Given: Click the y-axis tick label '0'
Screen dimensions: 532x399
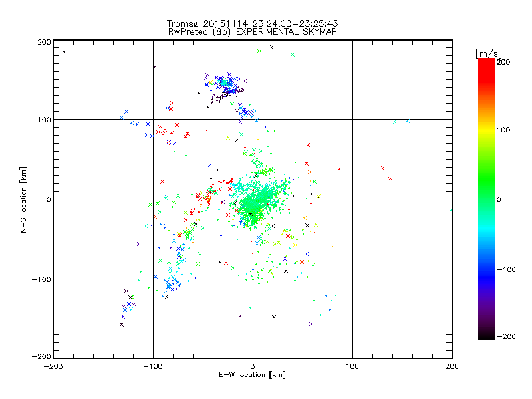Looking at the screenshot, I should pos(49,199).
